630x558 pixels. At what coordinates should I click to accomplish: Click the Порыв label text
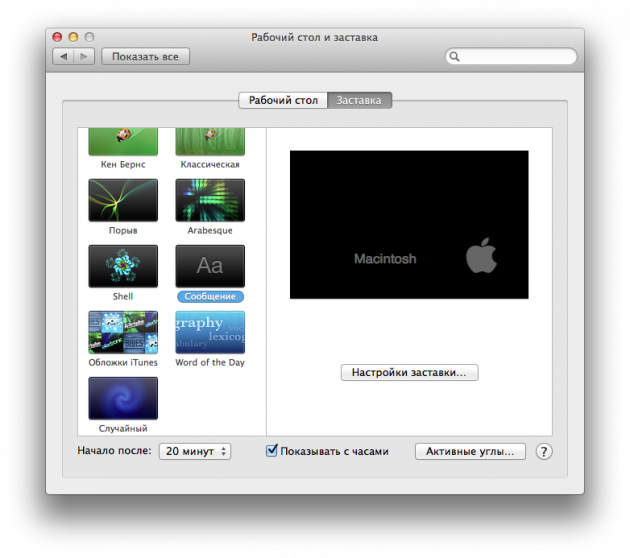123,231
